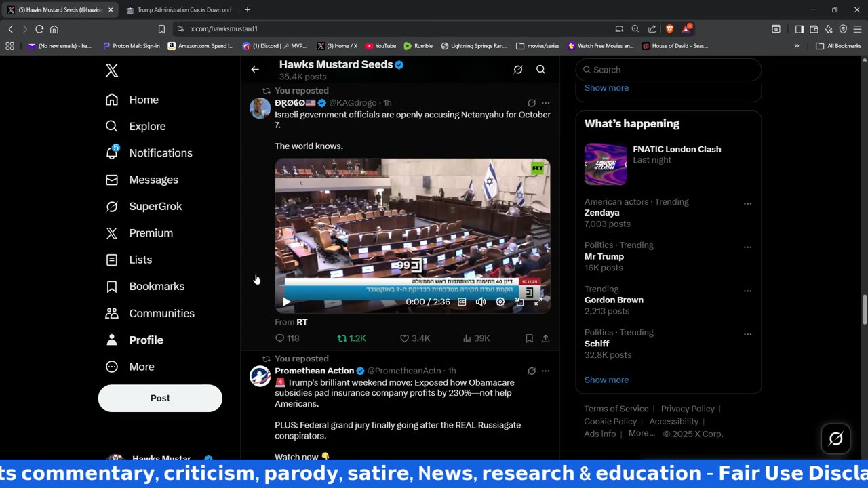Viewport: 868px width, 488px height.
Task: Toggle captions on the video
Action: (462, 302)
